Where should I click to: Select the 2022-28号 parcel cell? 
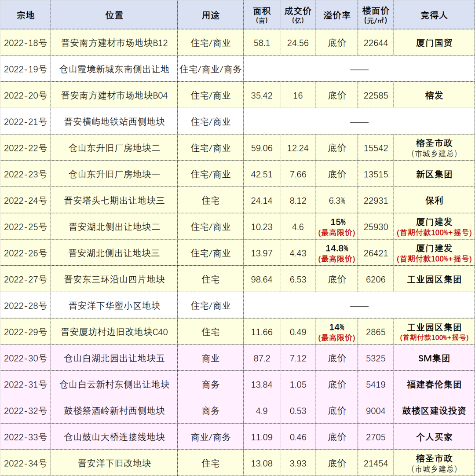[x=26, y=305]
